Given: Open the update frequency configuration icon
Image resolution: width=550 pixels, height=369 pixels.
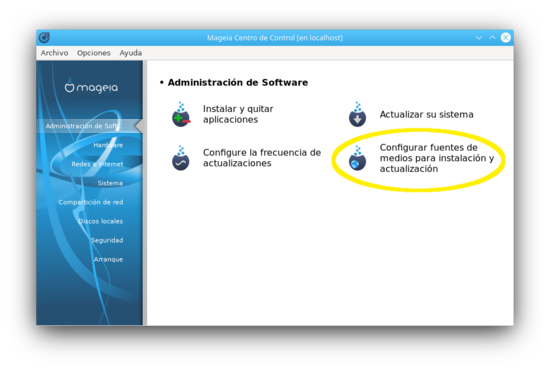Looking at the screenshot, I should coord(181,158).
